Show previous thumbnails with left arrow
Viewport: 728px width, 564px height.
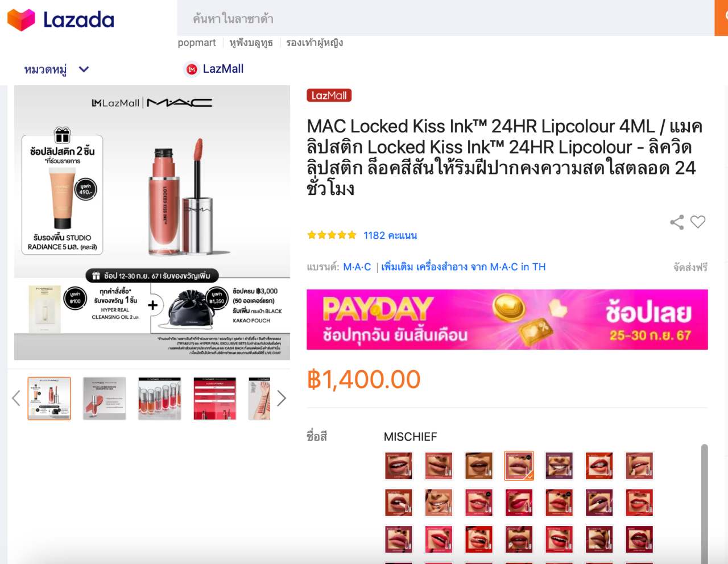(16, 399)
